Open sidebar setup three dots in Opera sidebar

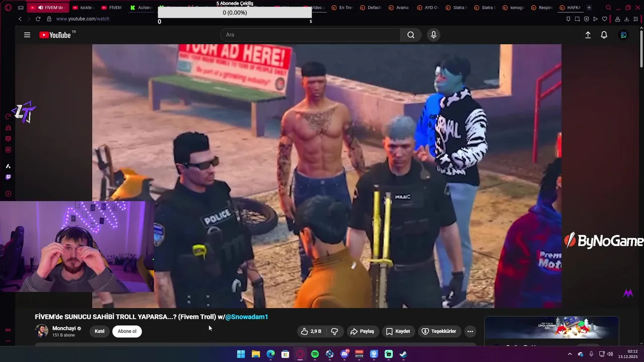pyautogui.click(x=8, y=341)
